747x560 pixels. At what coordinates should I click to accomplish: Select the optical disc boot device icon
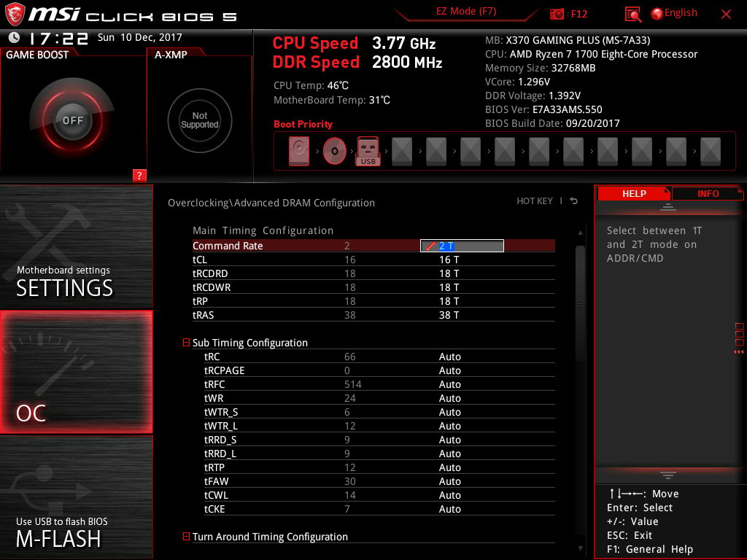tap(334, 151)
